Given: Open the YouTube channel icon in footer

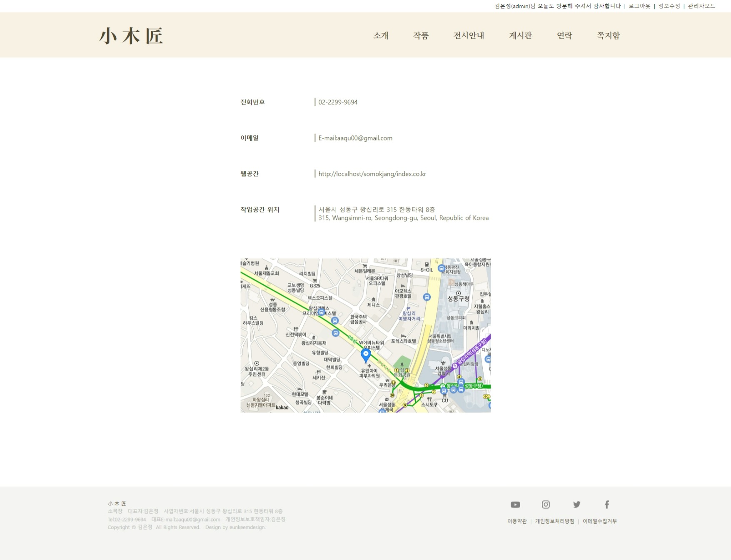Looking at the screenshot, I should pos(515,505).
